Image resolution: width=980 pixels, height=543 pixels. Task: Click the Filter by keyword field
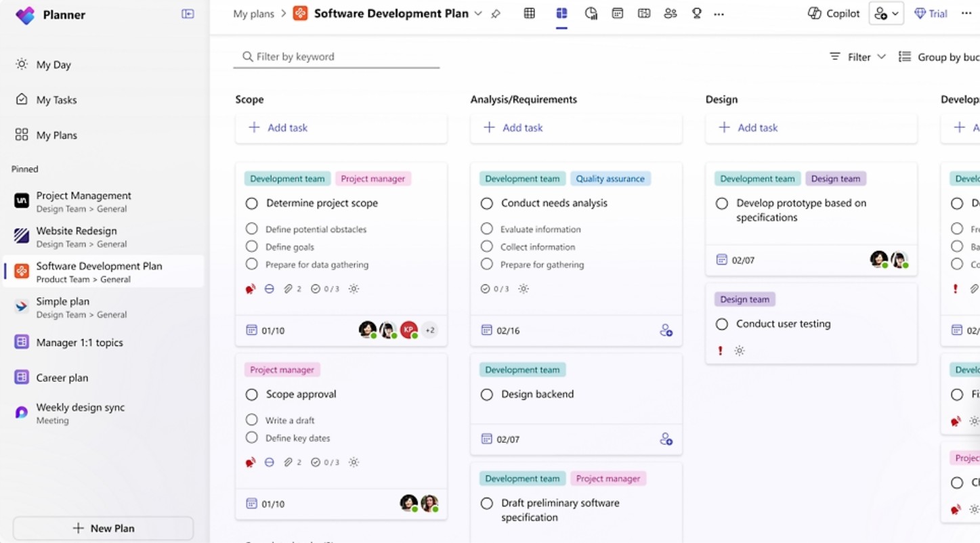[337, 57]
